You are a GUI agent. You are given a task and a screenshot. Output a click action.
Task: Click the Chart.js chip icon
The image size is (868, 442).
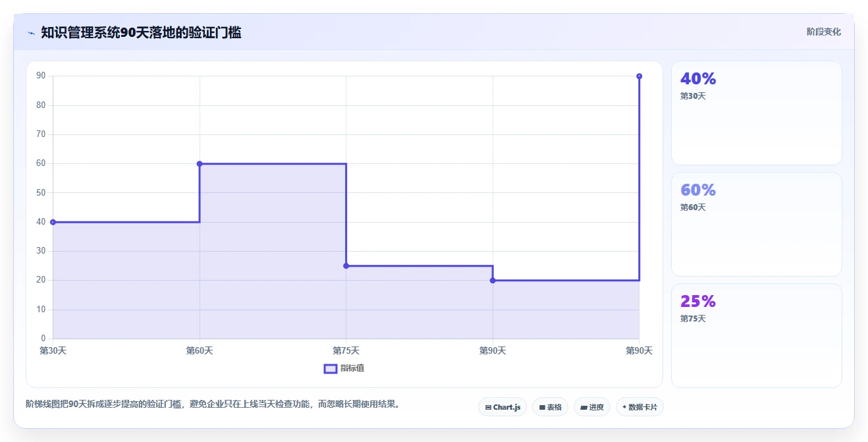(x=488, y=408)
